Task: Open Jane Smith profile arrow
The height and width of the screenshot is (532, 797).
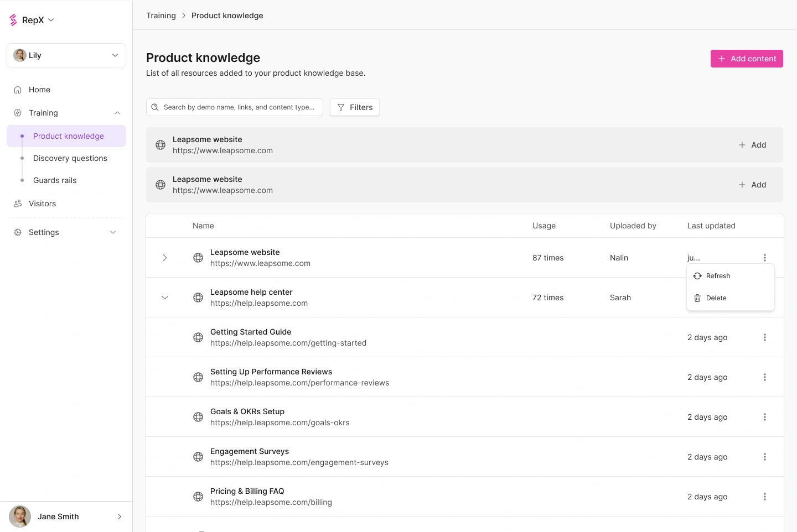Action: [120, 517]
